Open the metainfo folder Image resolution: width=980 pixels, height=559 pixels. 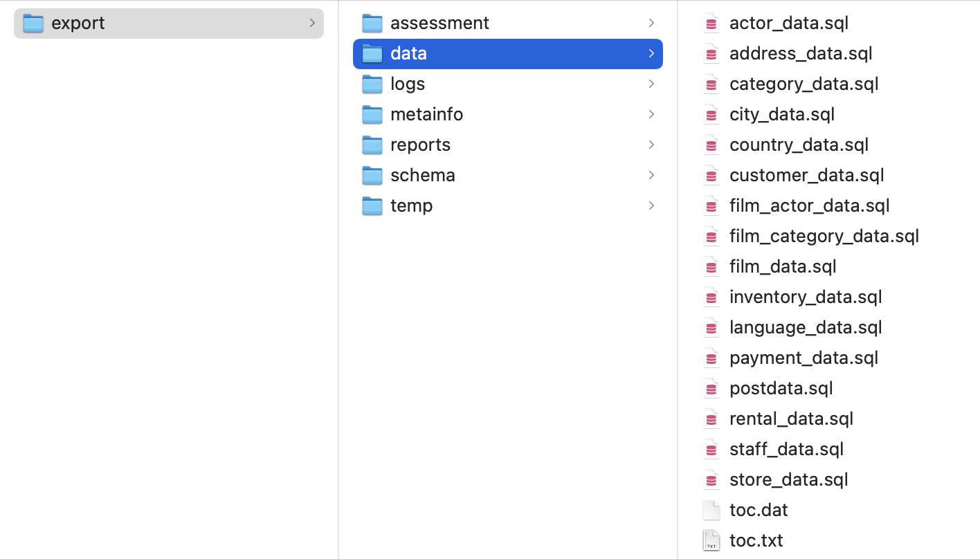(427, 114)
